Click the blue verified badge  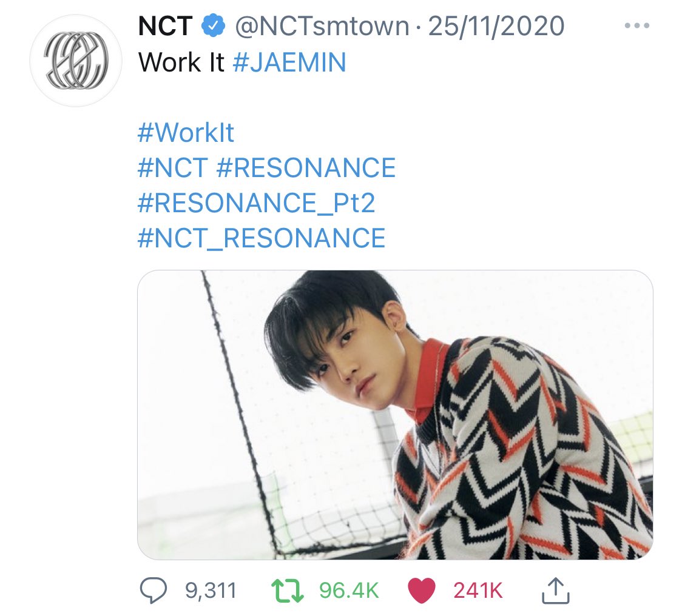pyautogui.click(x=213, y=26)
